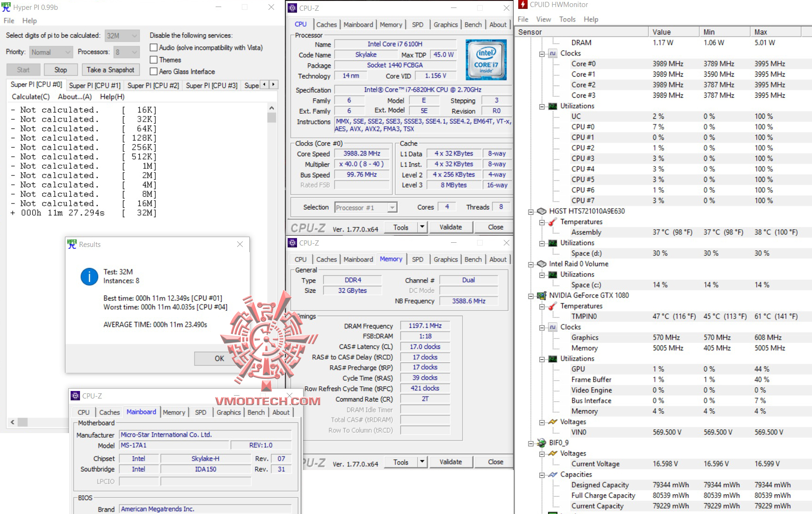Click the HGST HTS721010A9E630 drive icon in HWMonitor
Viewport: 812px width, 514px height.
[542, 211]
